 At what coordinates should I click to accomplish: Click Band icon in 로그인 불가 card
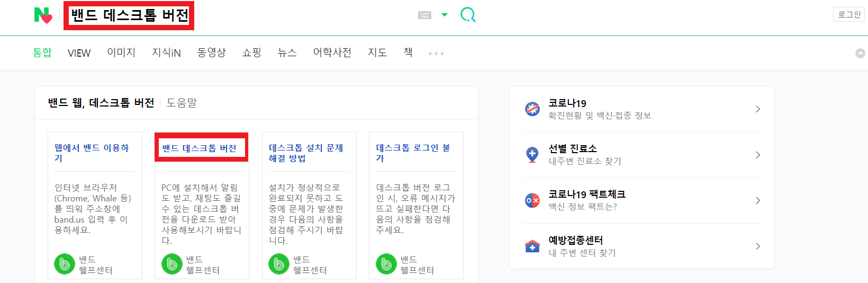tap(386, 264)
